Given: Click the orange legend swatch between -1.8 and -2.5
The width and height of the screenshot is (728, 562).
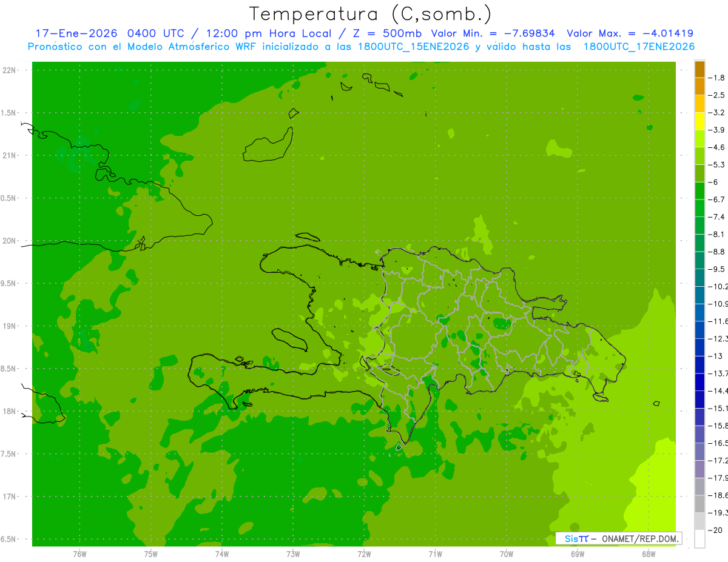Looking at the screenshot, I should [699, 87].
